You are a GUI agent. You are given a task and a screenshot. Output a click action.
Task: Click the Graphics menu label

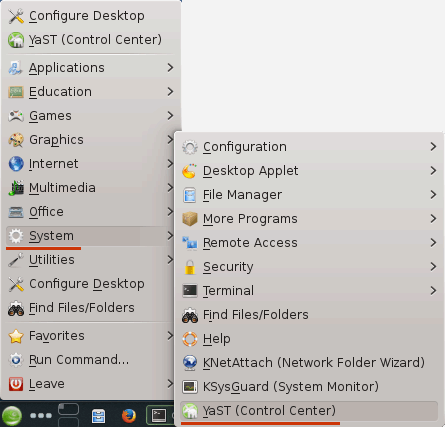pos(56,140)
